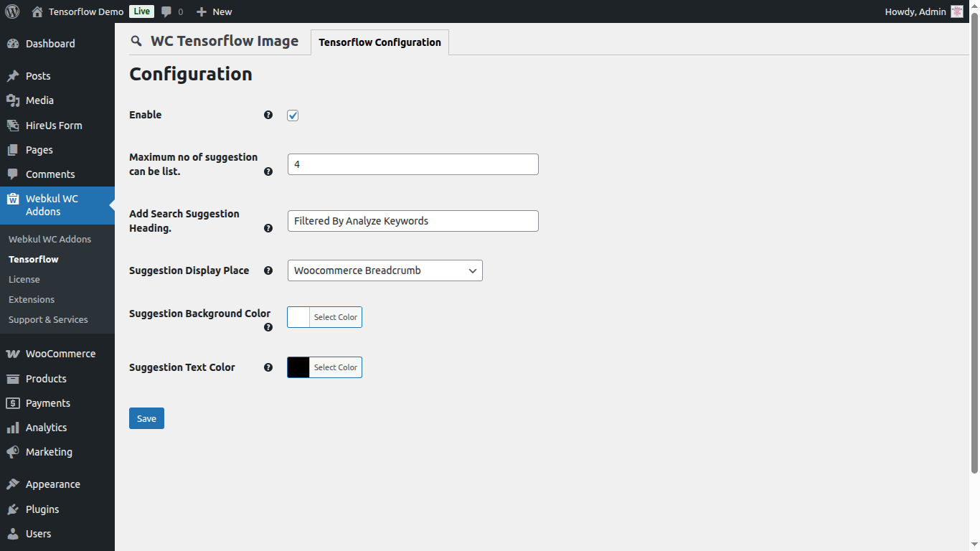The width and height of the screenshot is (980, 551).
Task: Click the maximum suggestions number field
Action: (x=413, y=164)
